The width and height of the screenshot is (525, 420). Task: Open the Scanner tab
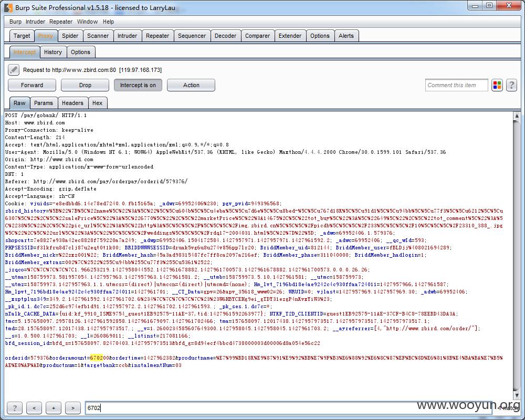coord(98,36)
